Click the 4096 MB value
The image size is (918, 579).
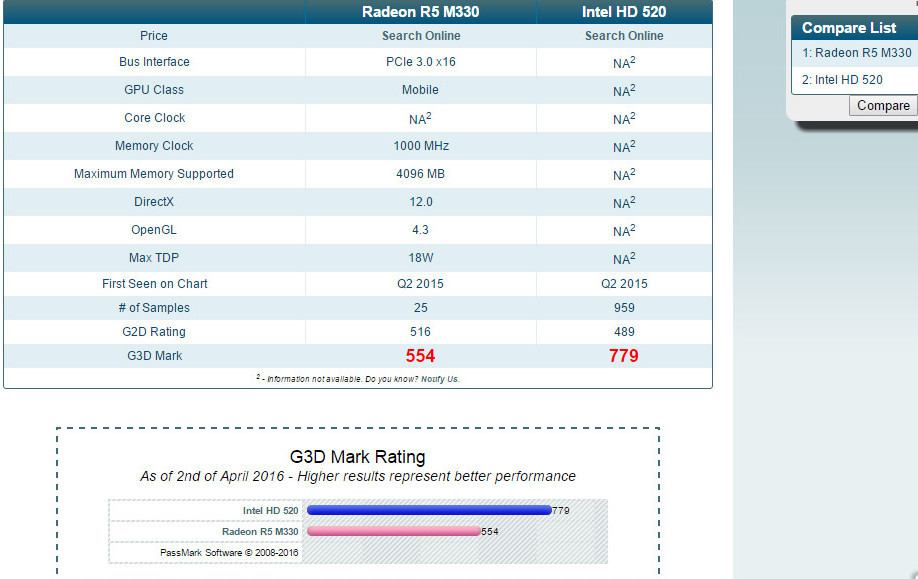click(x=420, y=174)
